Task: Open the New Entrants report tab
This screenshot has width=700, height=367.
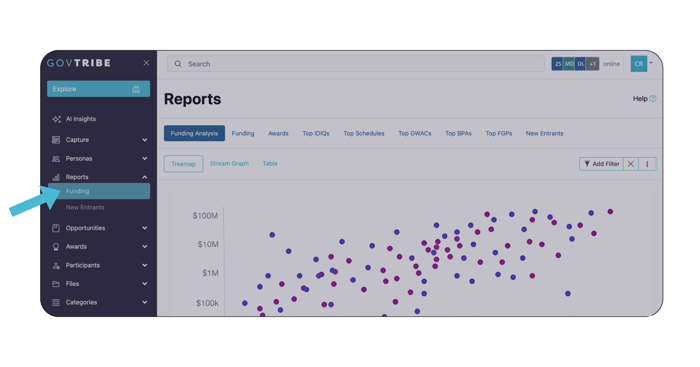Action: 544,133
